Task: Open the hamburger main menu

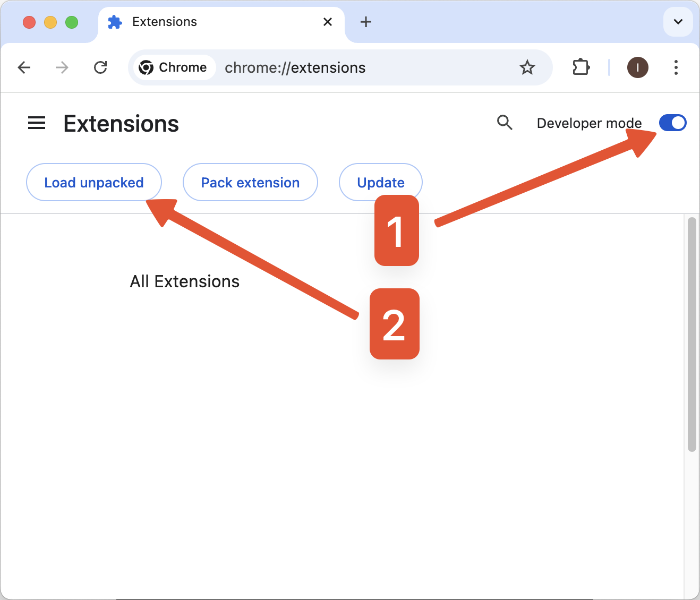Action: tap(37, 123)
